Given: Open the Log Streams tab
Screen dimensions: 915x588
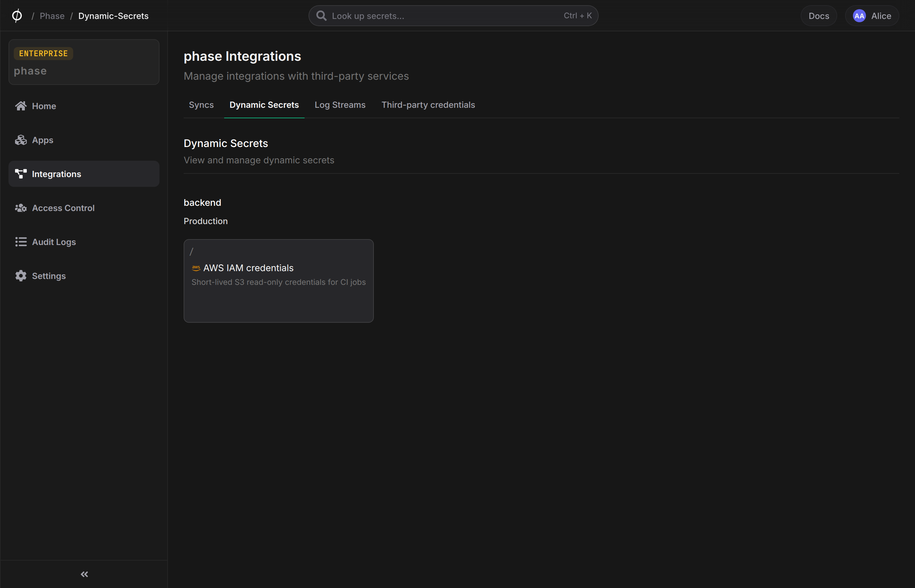Looking at the screenshot, I should click(340, 105).
